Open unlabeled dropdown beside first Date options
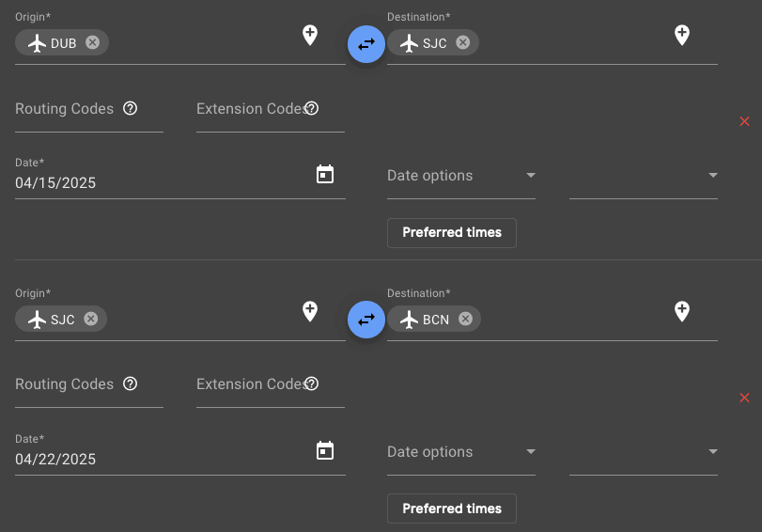This screenshot has width=762, height=532. point(643,176)
